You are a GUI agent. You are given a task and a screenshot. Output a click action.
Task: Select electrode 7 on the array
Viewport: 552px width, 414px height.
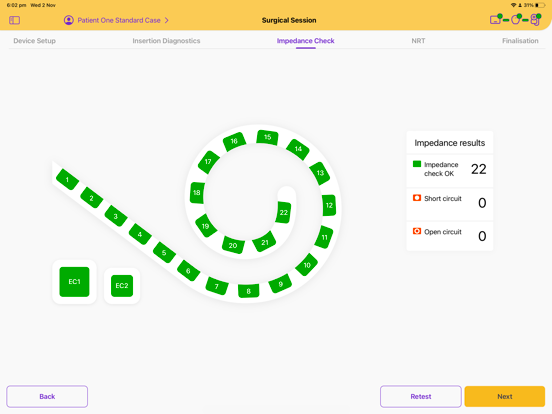[217, 286]
